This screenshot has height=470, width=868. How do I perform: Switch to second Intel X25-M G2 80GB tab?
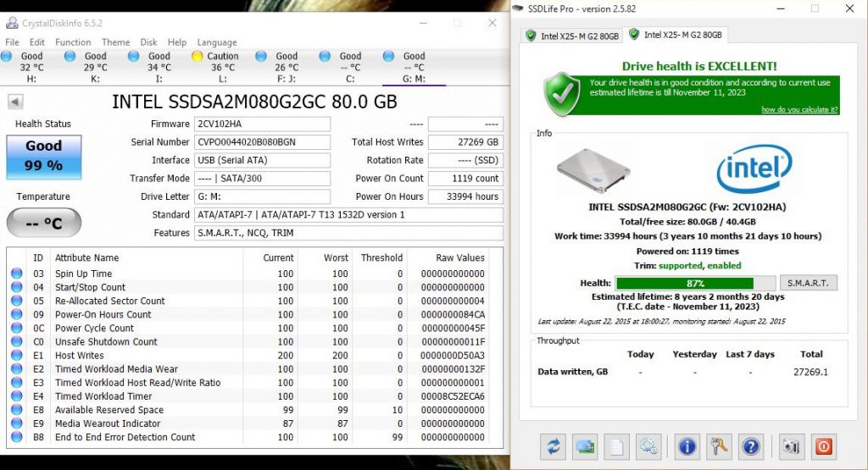click(676, 35)
